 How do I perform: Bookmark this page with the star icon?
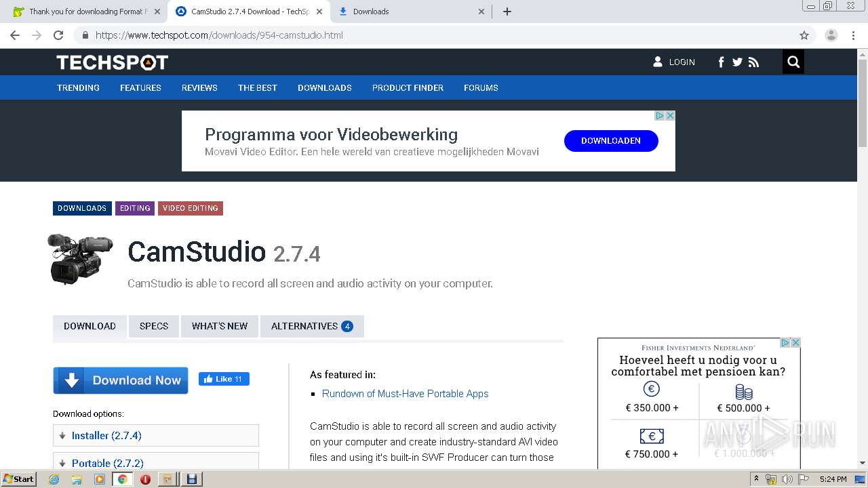pos(804,35)
